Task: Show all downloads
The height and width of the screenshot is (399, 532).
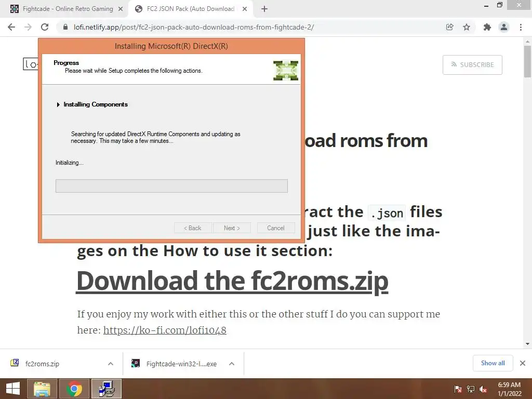Action: [493, 363]
